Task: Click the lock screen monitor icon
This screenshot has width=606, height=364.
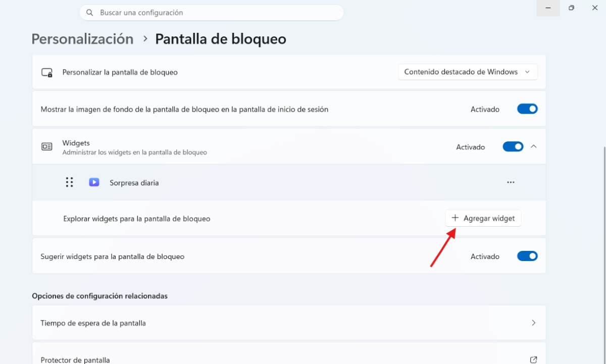Action: (x=47, y=72)
